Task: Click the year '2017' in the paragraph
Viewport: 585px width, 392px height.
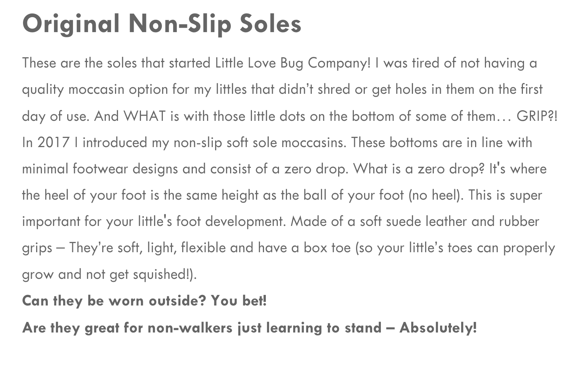Action: (53, 142)
